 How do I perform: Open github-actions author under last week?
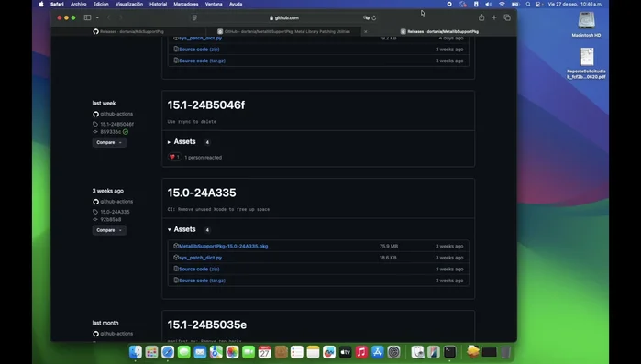[x=116, y=114]
